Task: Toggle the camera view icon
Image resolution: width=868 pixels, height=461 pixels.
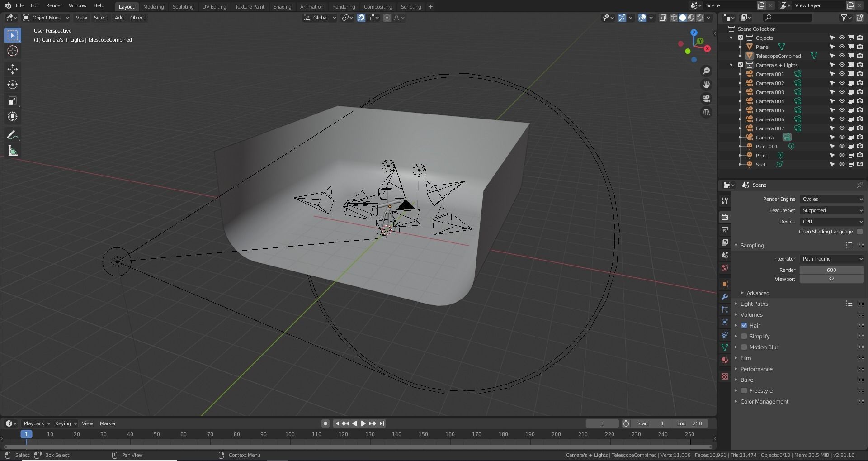Action: pyautogui.click(x=706, y=99)
